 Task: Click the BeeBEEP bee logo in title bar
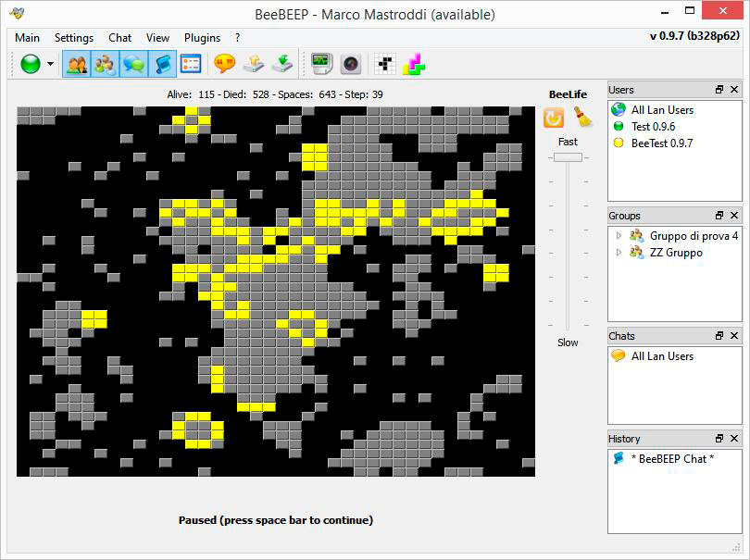18,13
